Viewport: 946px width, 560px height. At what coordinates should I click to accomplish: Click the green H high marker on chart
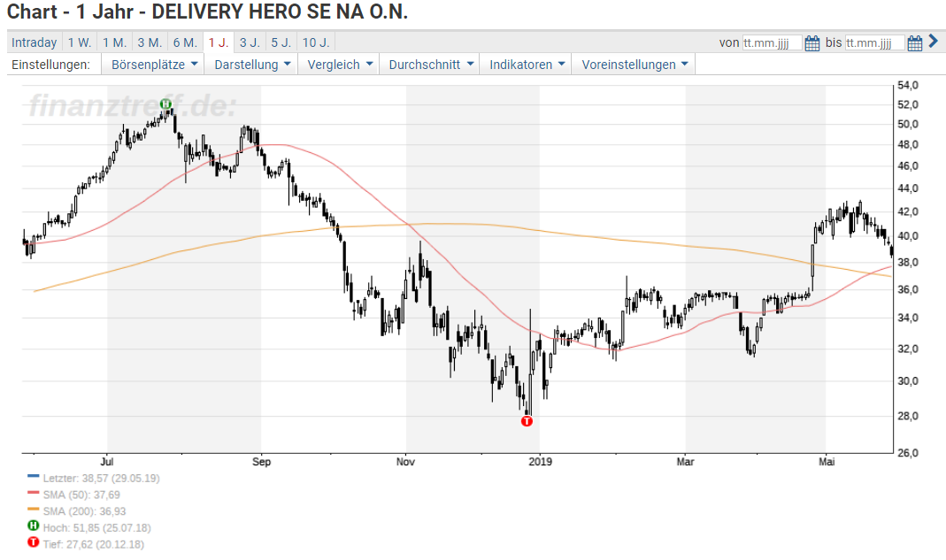165,104
